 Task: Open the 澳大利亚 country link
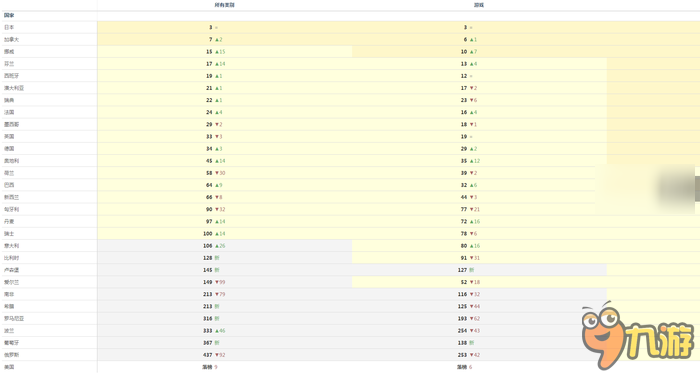click(14, 88)
